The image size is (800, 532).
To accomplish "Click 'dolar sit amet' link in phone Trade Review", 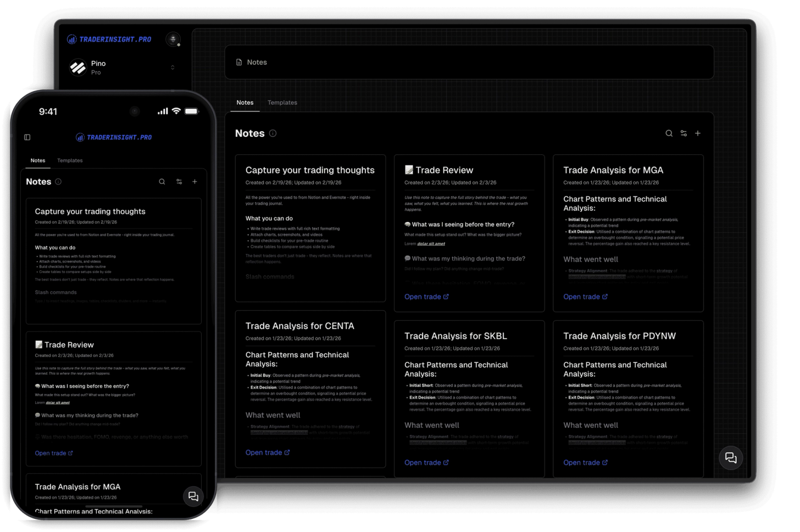I will pyautogui.click(x=58, y=402).
